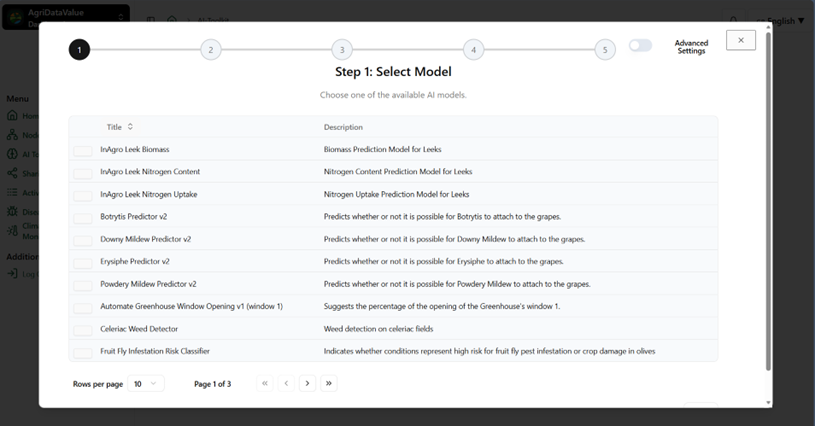Click the Downy Mildew Predictor v2 title
Image resolution: width=815 pixels, height=426 pixels.
(x=146, y=239)
